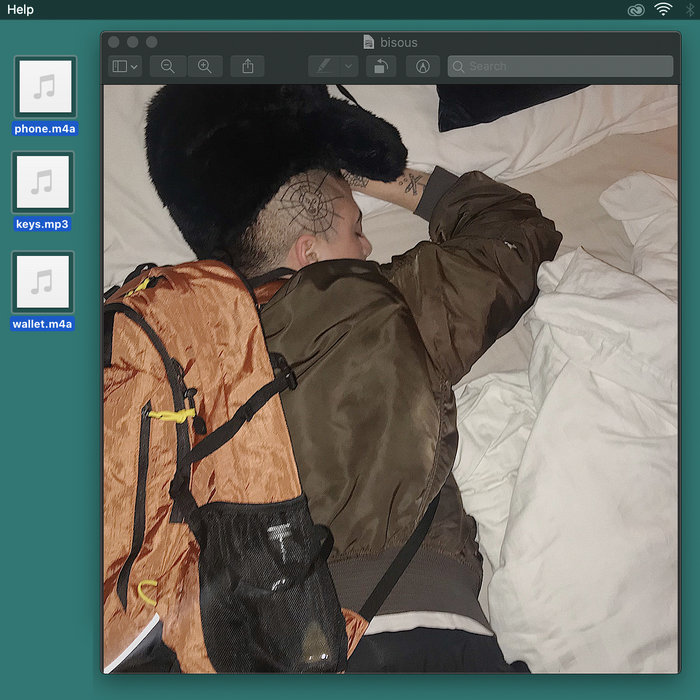Click the Wi-Fi status icon
700x700 pixels.
tap(663, 10)
